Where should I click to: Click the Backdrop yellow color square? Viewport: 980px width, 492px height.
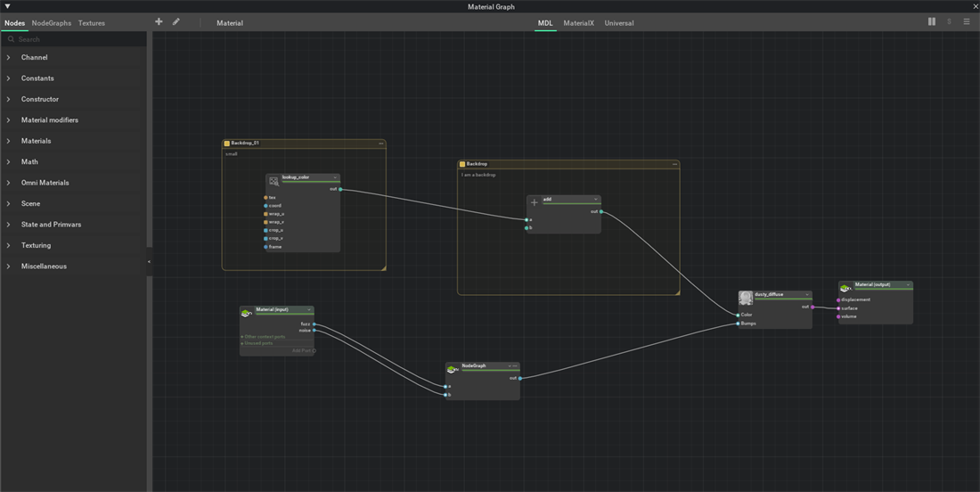coord(462,164)
